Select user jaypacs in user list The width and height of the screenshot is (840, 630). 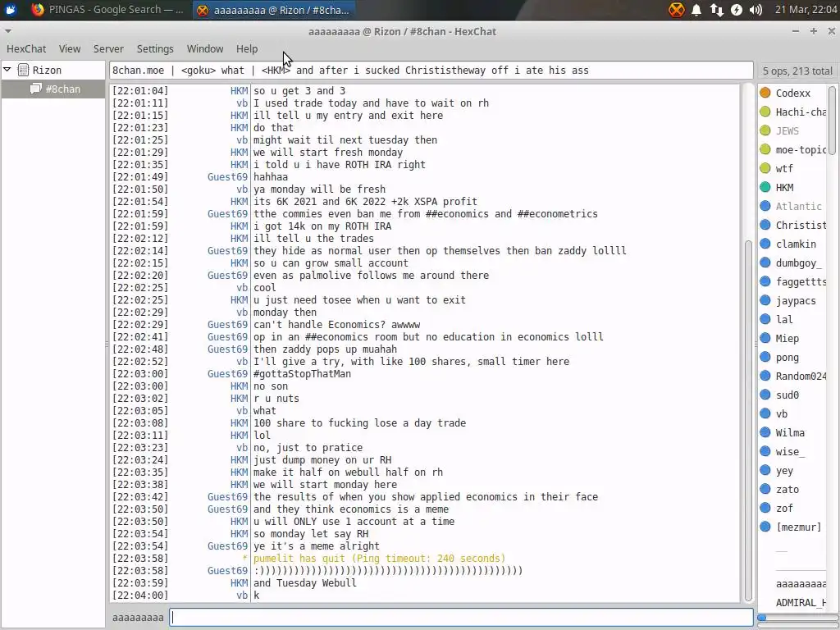click(x=796, y=300)
